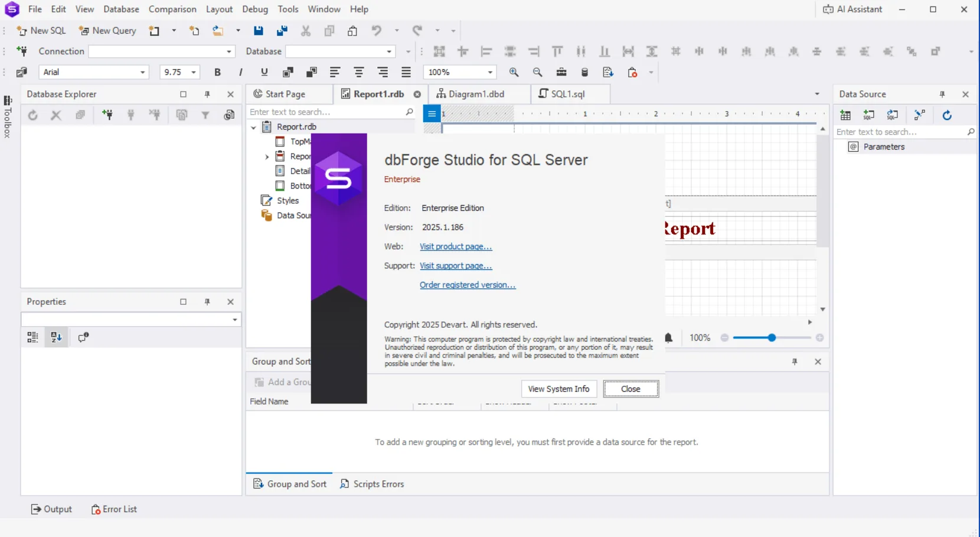Click the toolbox briefcase icon in the toolbar
Viewport: 980px width, 537px height.
click(561, 72)
